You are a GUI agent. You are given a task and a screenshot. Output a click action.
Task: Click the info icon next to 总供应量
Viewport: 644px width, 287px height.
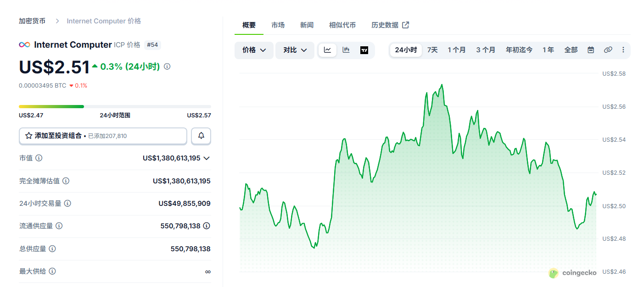53,249
